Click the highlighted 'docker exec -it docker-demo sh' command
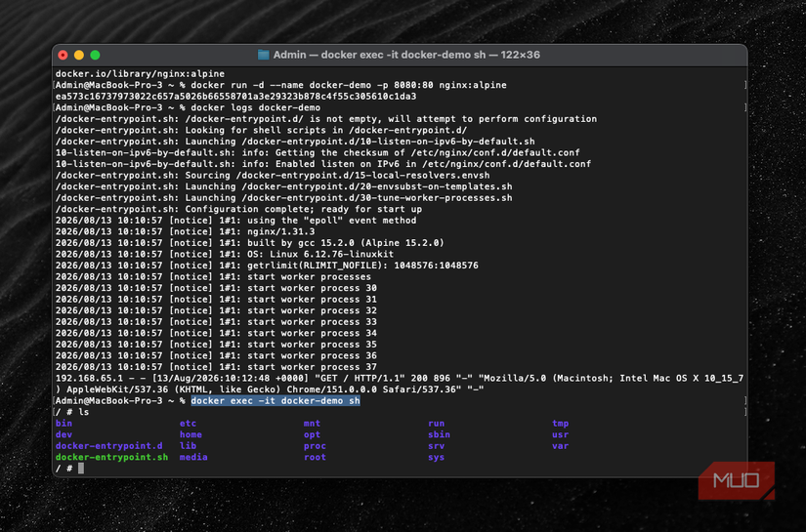The height and width of the screenshot is (532, 806). click(275, 401)
